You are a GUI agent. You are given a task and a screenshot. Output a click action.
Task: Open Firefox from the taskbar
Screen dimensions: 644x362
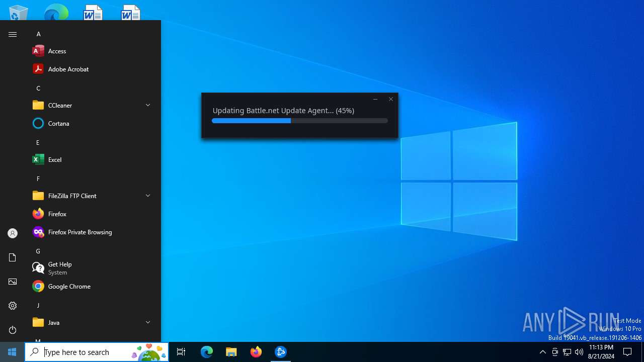pos(256,352)
